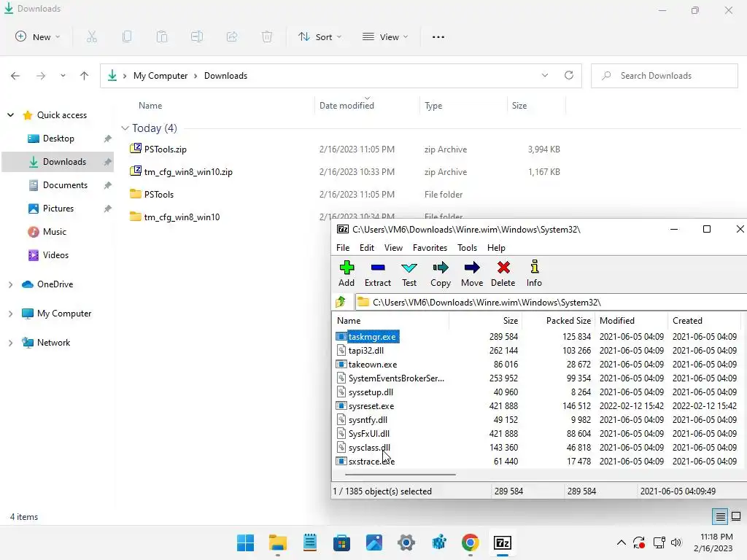This screenshot has width=747, height=560.
Task: Collapse the Today group
Action: (125, 128)
